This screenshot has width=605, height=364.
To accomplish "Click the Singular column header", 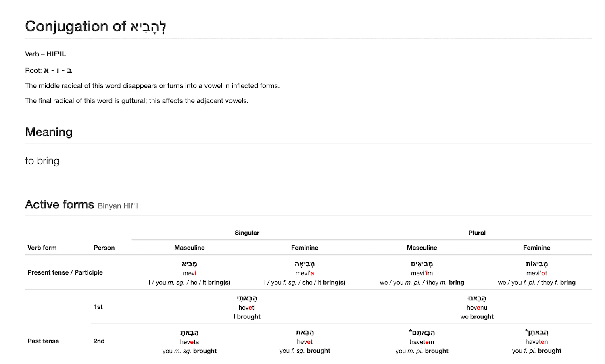I will (x=247, y=233).
